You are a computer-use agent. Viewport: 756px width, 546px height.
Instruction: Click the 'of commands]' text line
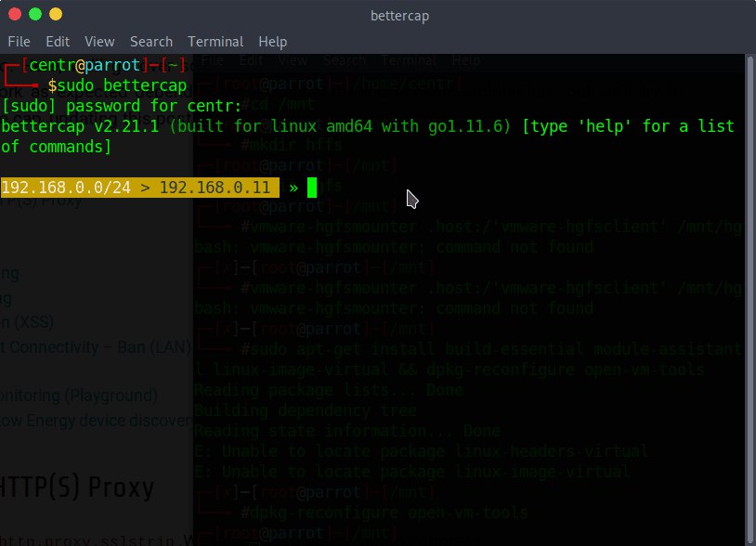pos(56,147)
